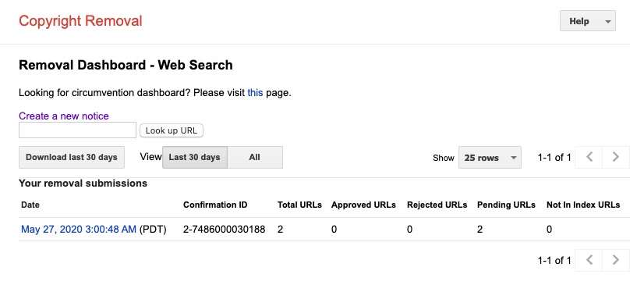This screenshot has height=303, width=644.
Task: Go to previous page using top pagination arrow
Action: click(589, 157)
